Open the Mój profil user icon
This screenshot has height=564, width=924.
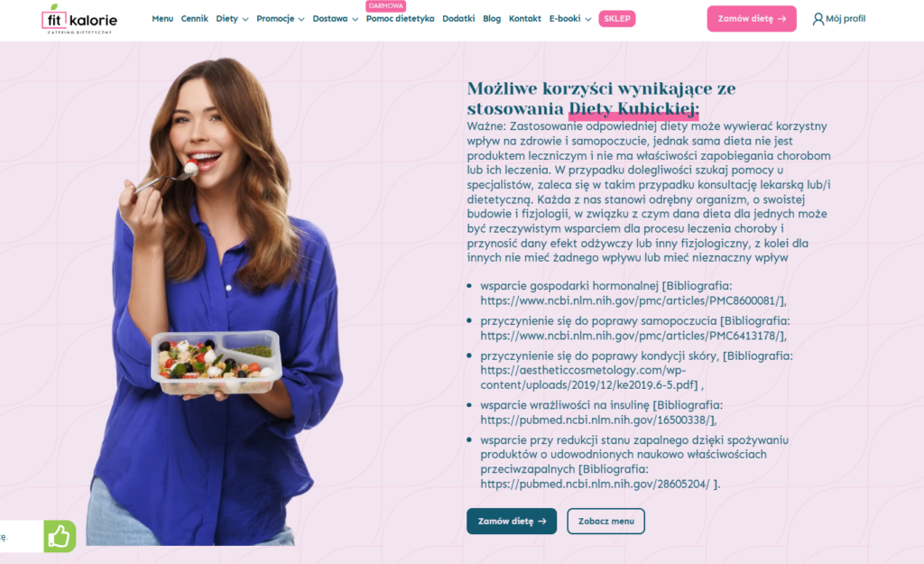pos(818,19)
